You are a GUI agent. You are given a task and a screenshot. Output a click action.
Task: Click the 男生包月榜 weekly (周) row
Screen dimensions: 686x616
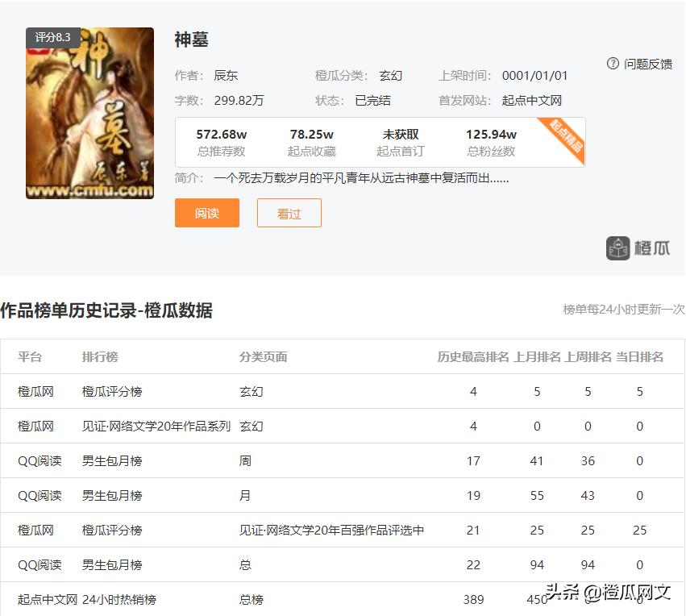coord(113,460)
